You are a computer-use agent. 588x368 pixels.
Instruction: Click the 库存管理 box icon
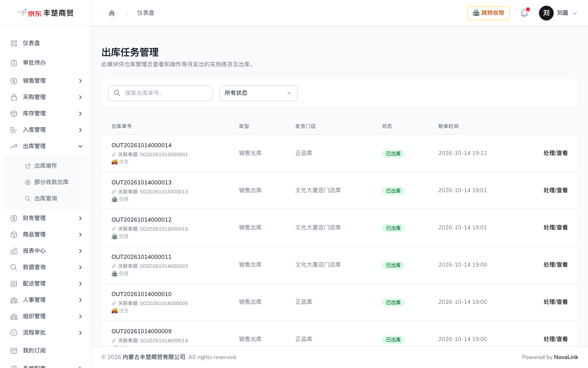(x=14, y=114)
